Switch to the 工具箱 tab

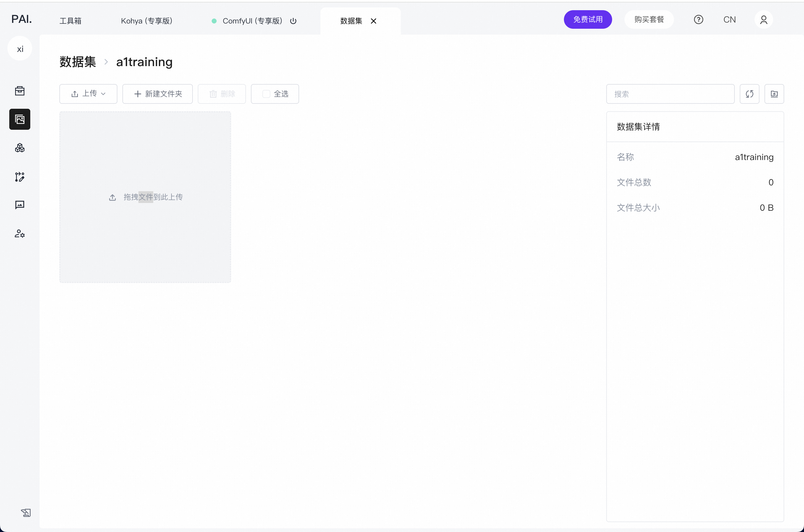click(70, 21)
